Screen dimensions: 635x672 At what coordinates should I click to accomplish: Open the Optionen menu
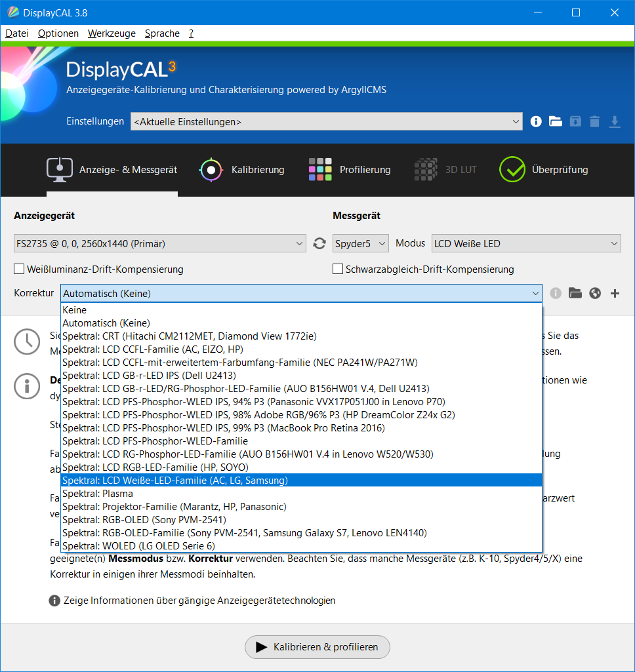(58, 33)
